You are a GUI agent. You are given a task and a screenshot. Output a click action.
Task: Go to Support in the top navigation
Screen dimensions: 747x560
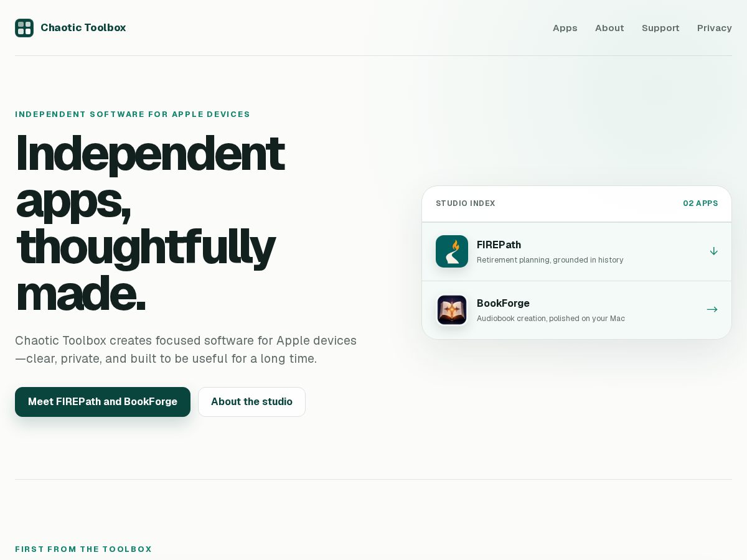point(660,28)
